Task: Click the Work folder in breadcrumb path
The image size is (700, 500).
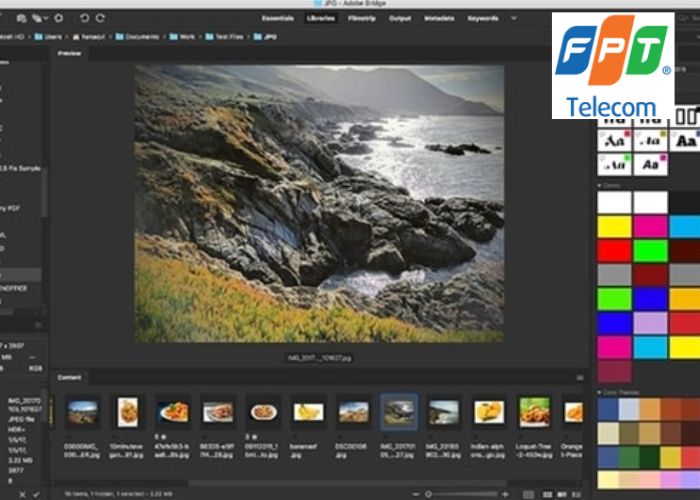Action: point(185,36)
